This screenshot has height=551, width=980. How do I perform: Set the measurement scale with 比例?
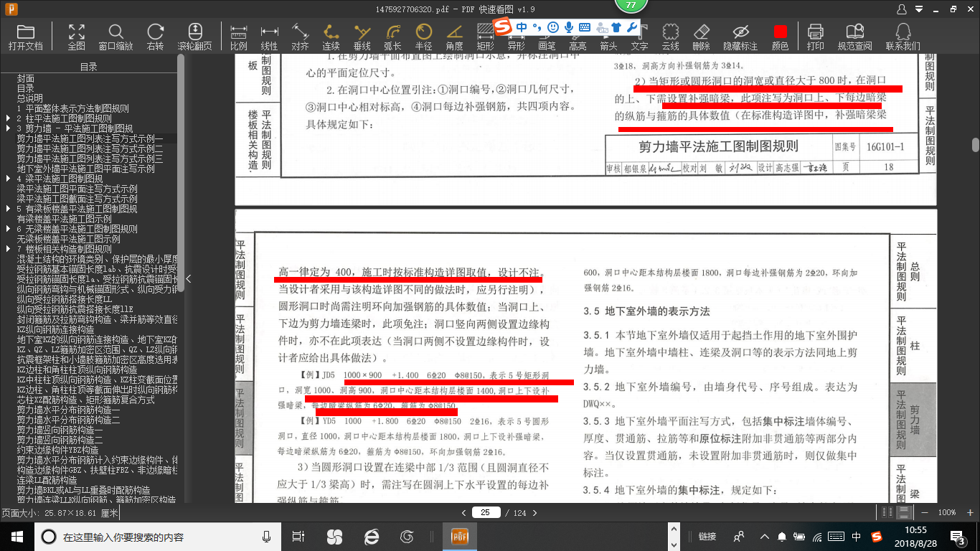(x=239, y=37)
